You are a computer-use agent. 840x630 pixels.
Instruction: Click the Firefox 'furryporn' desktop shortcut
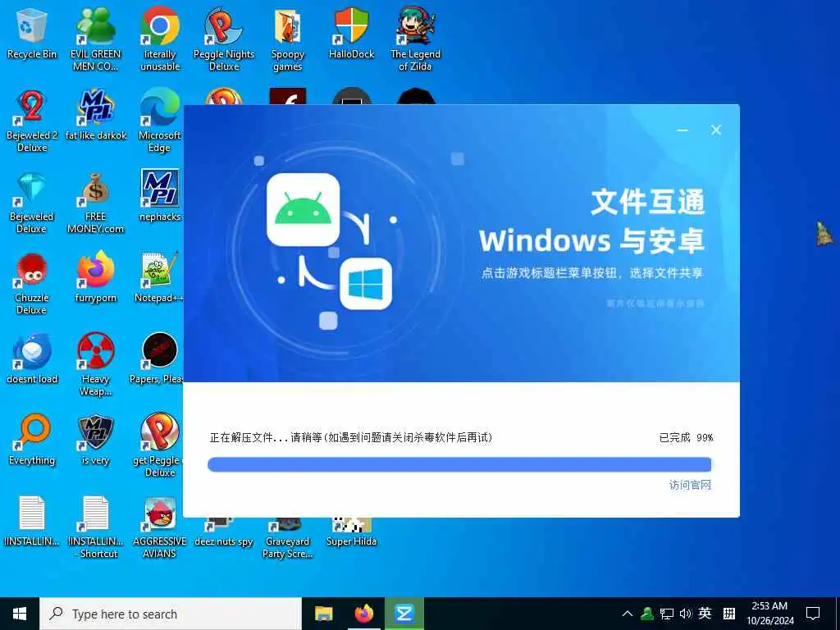point(96,277)
